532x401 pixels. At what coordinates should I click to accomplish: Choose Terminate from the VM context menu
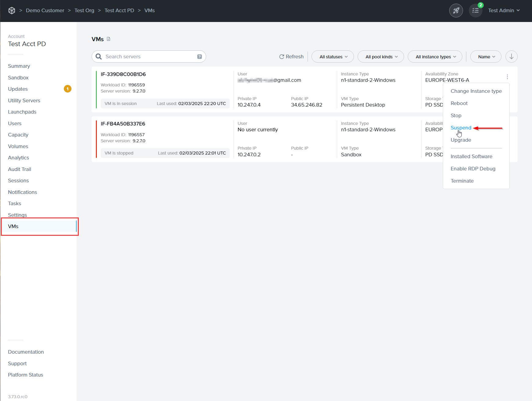462,180
